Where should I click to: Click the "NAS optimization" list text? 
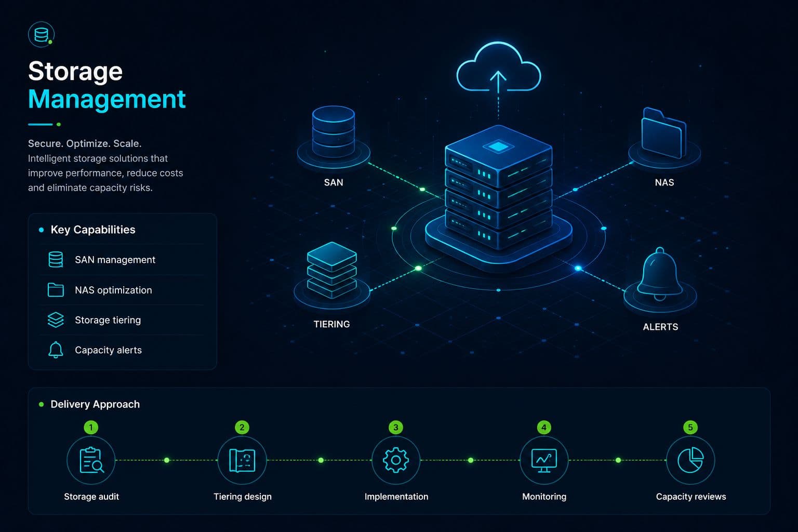(113, 290)
